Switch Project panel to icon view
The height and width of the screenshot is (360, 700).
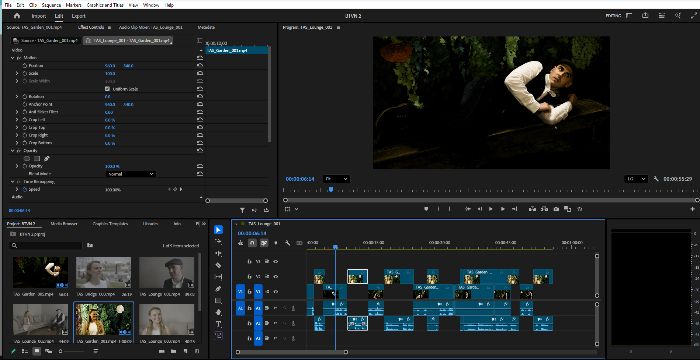click(37, 351)
